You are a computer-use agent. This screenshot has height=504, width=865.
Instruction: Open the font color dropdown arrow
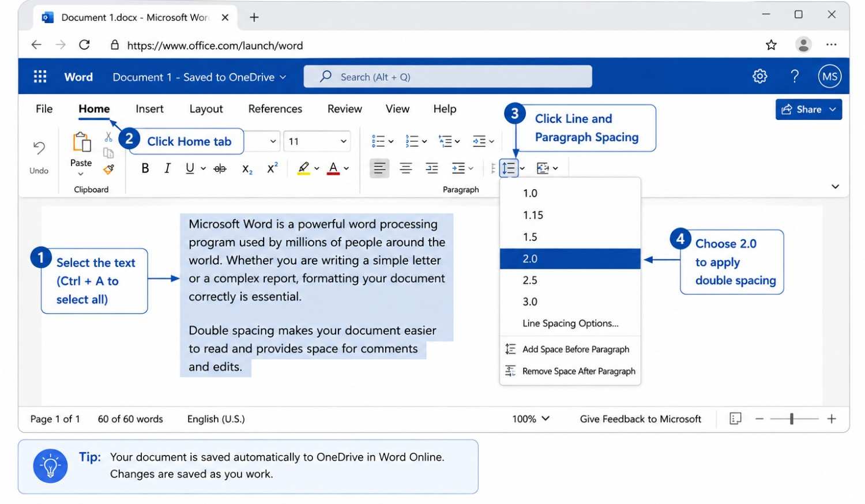[347, 168]
